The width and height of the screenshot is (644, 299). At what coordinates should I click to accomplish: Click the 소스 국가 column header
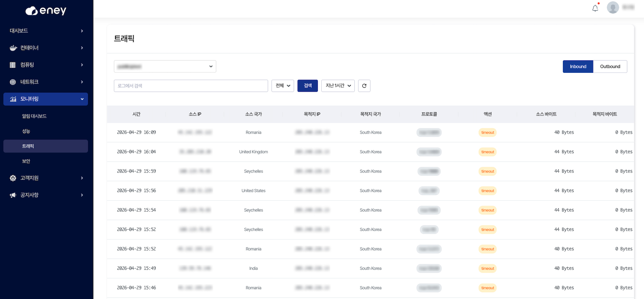[x=254, y=114]
